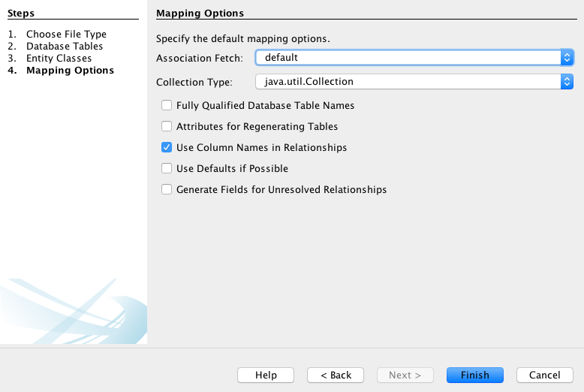The height and width of the screenshot is (392, 584).
Task: Click the Help button
Action: click(266, 375)
